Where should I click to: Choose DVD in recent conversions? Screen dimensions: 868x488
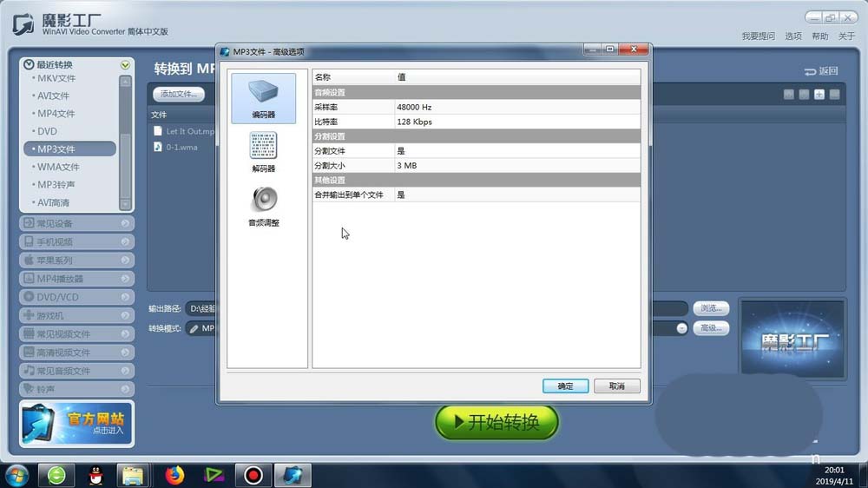[x=47, y=131]
